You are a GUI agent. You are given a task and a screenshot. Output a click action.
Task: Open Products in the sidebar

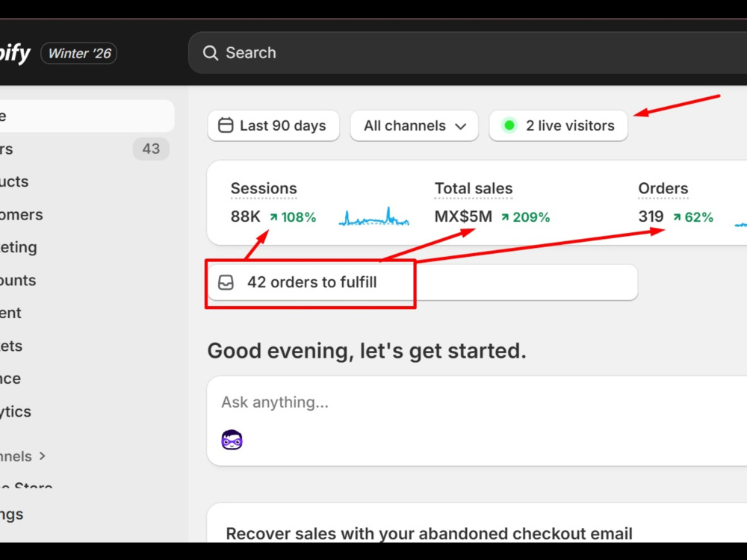point(87,181)
